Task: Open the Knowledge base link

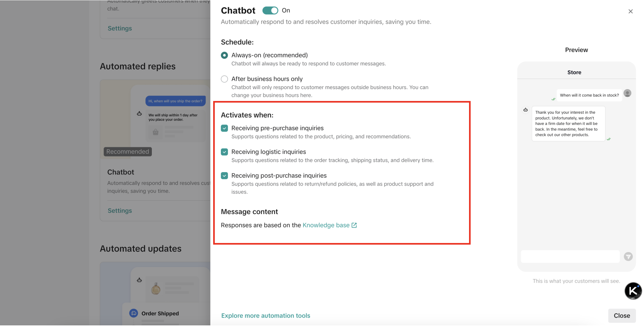Action: 326,225
